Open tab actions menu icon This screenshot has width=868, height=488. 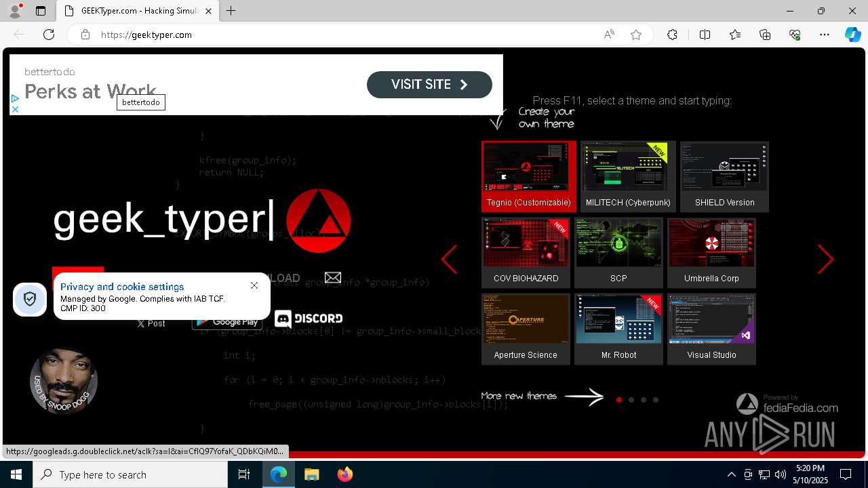41,11
